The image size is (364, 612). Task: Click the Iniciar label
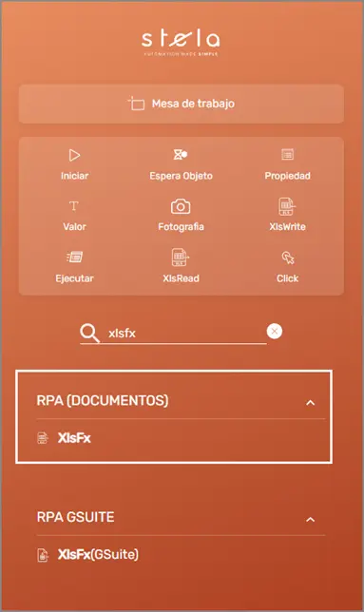(74, 176)
